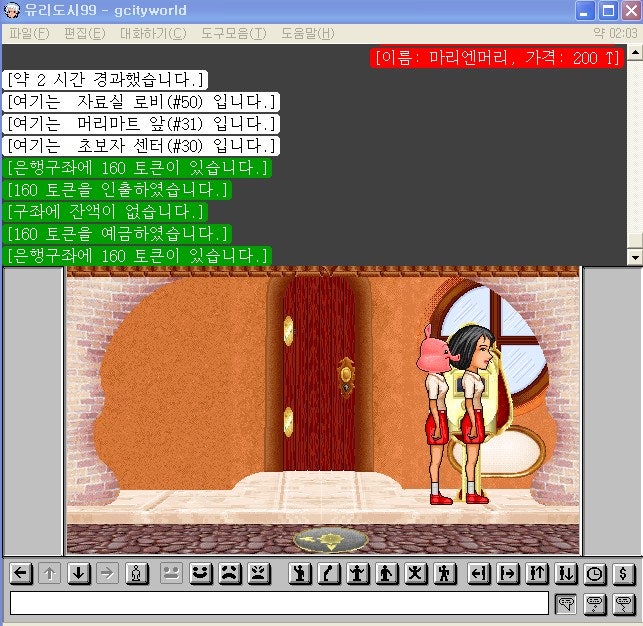Open the 도움말(H) menu

pos(307,33)
